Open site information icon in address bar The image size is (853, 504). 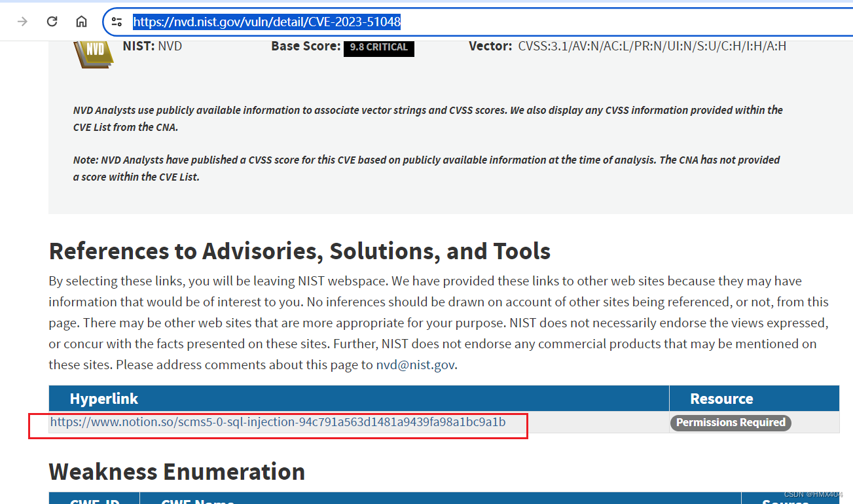point(117,22)
